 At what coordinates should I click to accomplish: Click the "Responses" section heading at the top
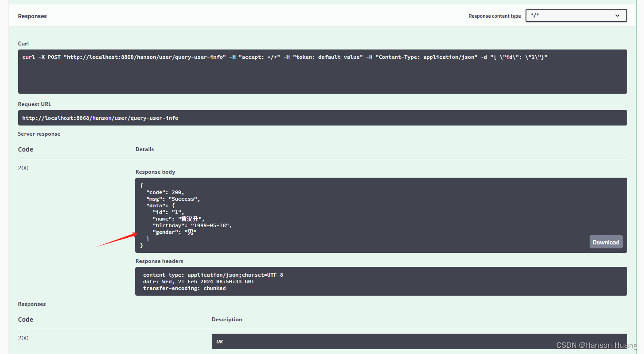(x=32, y=16)
